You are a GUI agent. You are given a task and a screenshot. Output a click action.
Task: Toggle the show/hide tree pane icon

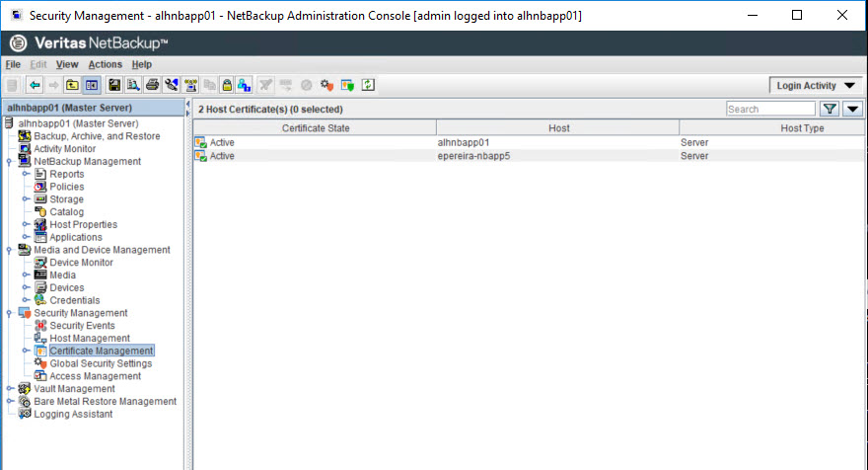pos(92,85)
